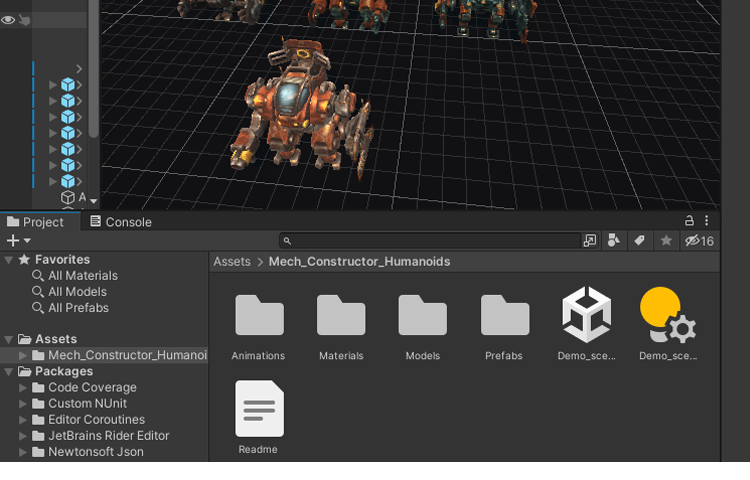Collapse the Favorites section
The image size is (750, 480).
9,260
